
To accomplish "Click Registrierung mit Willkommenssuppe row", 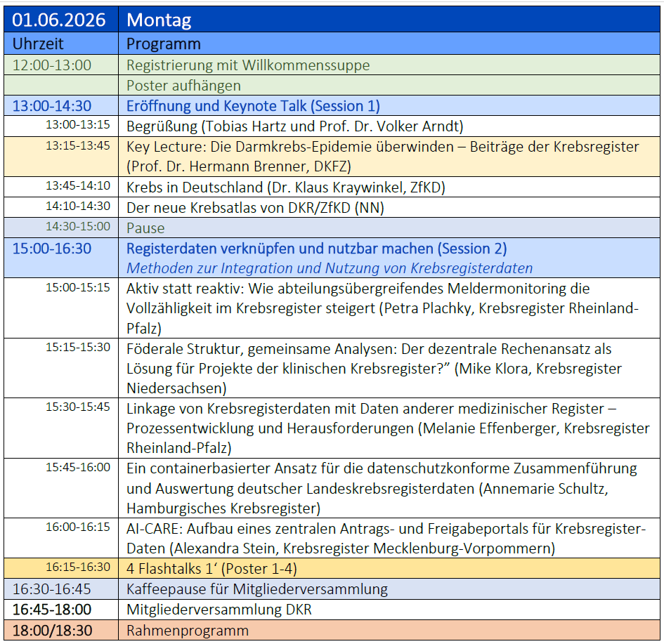I will pos(248,65).
